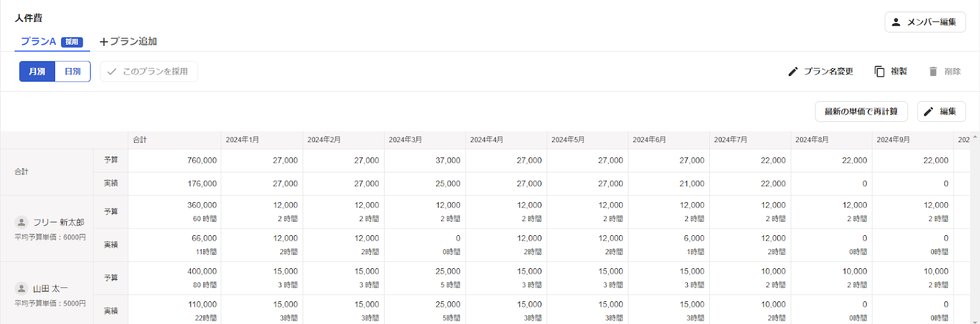The width and height of the screenshot is (980, 324).
Task: Open メンバー編集 button
Action: [x=925, y=22]
